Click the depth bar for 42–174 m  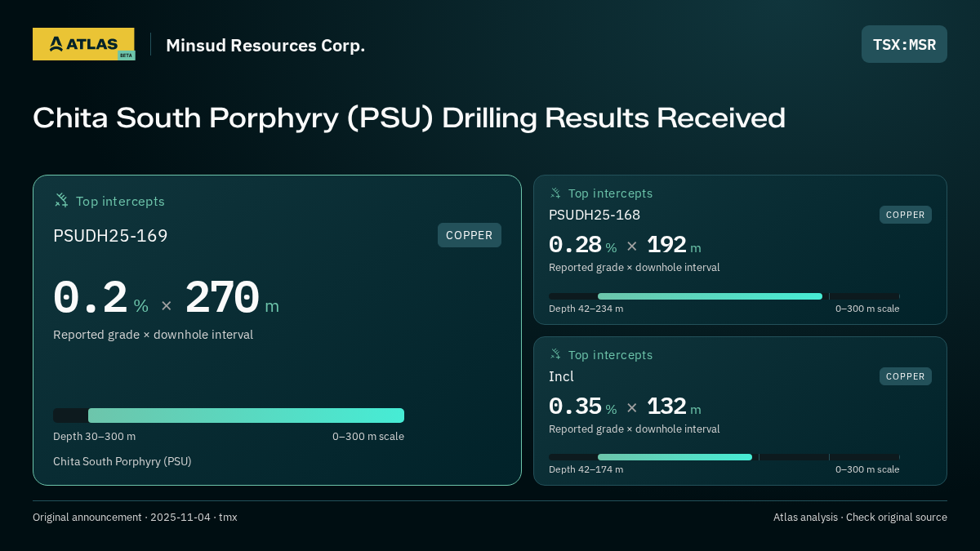pyautogui.click(x=724, y=457)
